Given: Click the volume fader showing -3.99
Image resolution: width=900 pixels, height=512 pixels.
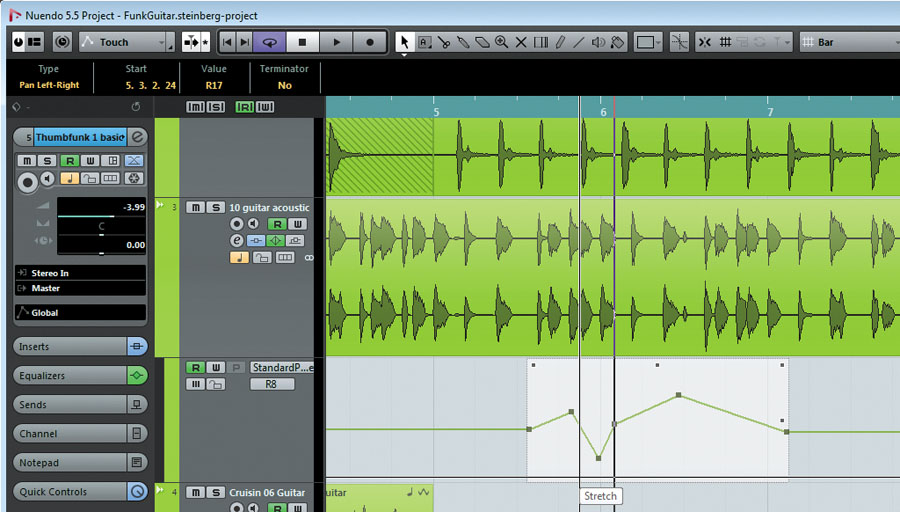Looking at the screenshot, I should [x=101, y=207].
